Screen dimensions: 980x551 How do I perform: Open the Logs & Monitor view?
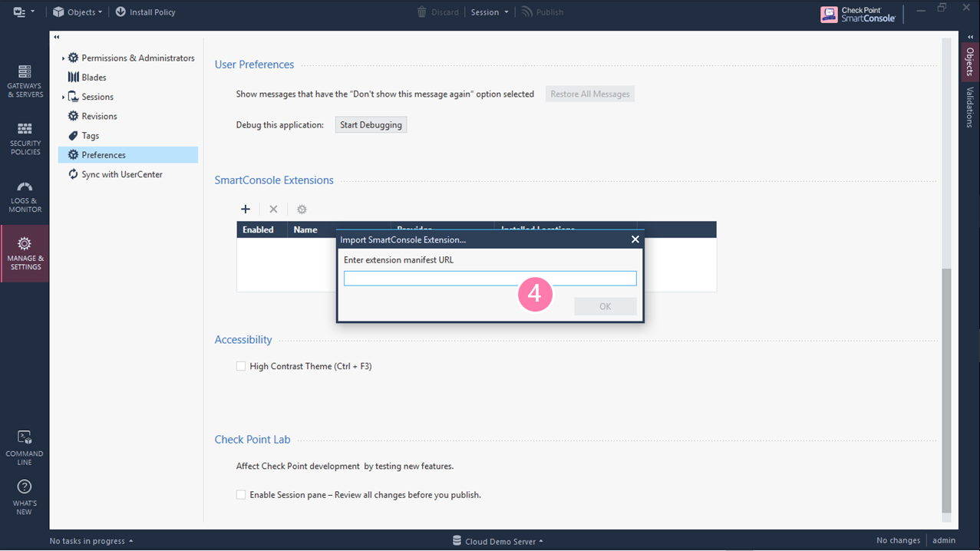point(25,196)
